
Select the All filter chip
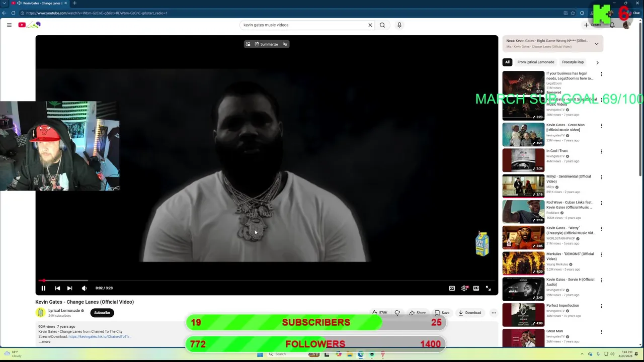click(507, 62)
